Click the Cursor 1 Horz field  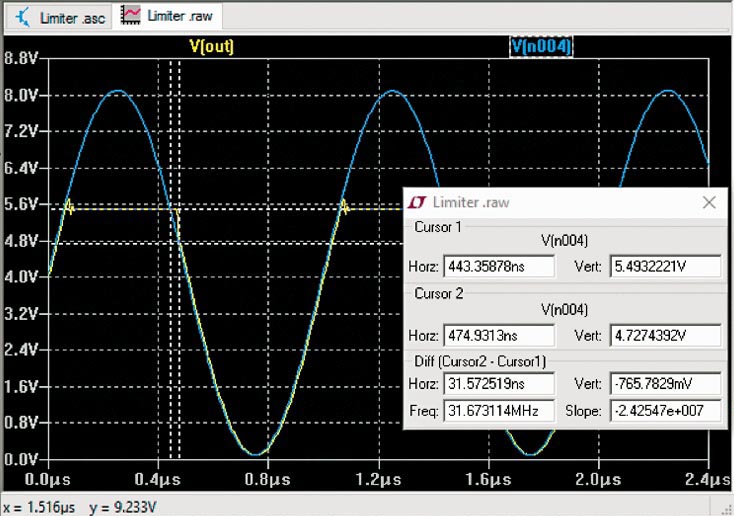tap(498, 267)
